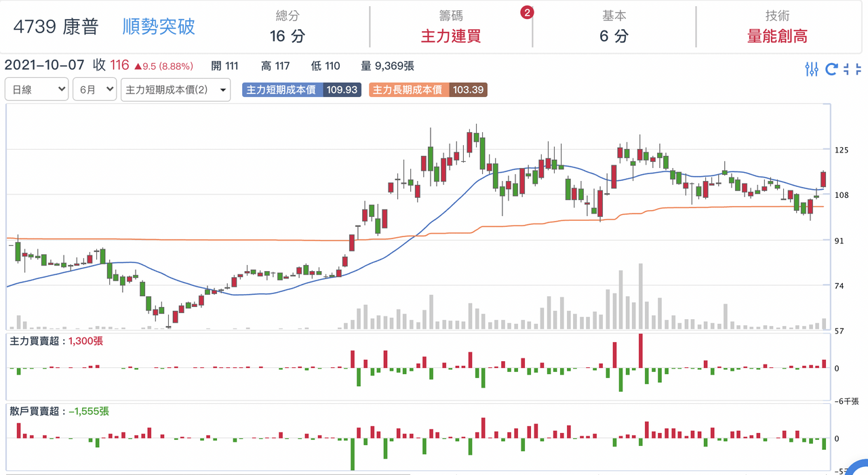Open the chart settings sliders icon
Screen dimensions: 868x475
pyautogui.click(x=812, y=68)
